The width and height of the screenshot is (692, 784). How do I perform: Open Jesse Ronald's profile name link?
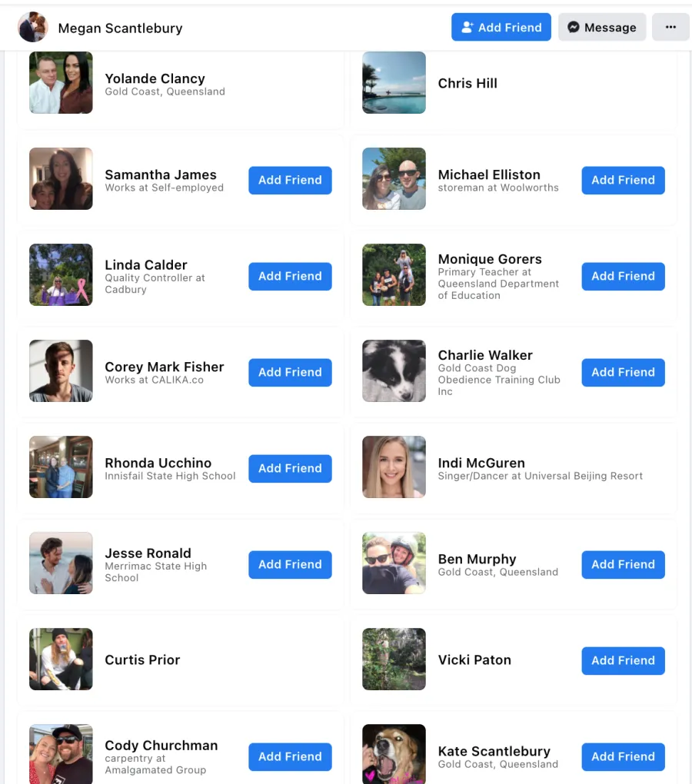click(148, 553)
